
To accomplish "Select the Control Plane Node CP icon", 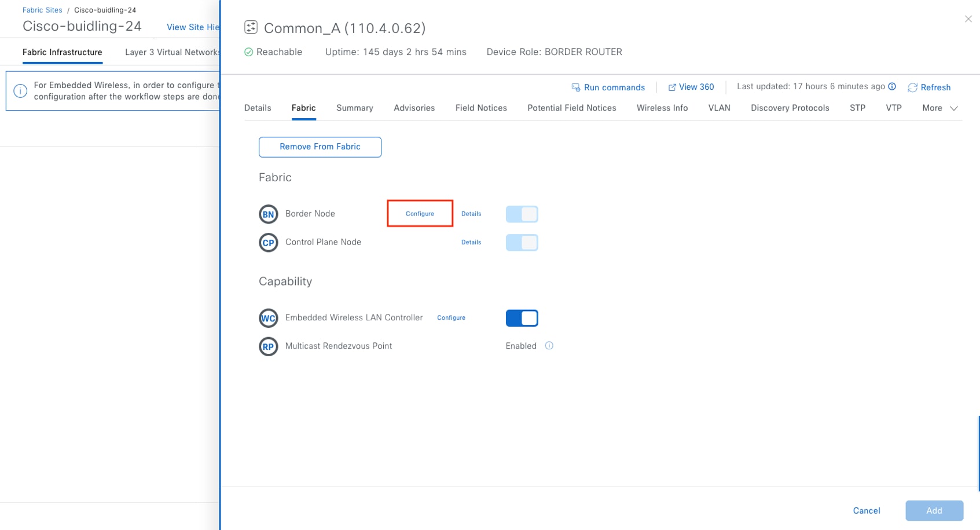I will click(x=268, y=242).
